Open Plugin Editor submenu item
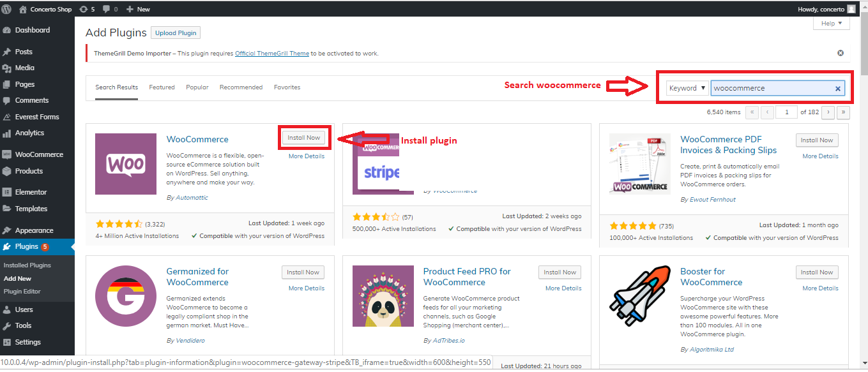868x372 pixels. click(22, 291)
